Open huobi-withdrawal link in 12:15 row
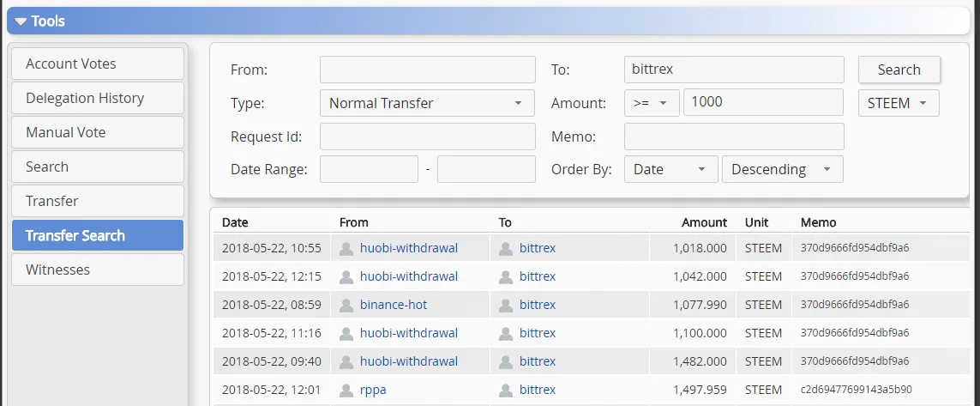Viewport: 980px width, 406px height. (x=409, y=276)
